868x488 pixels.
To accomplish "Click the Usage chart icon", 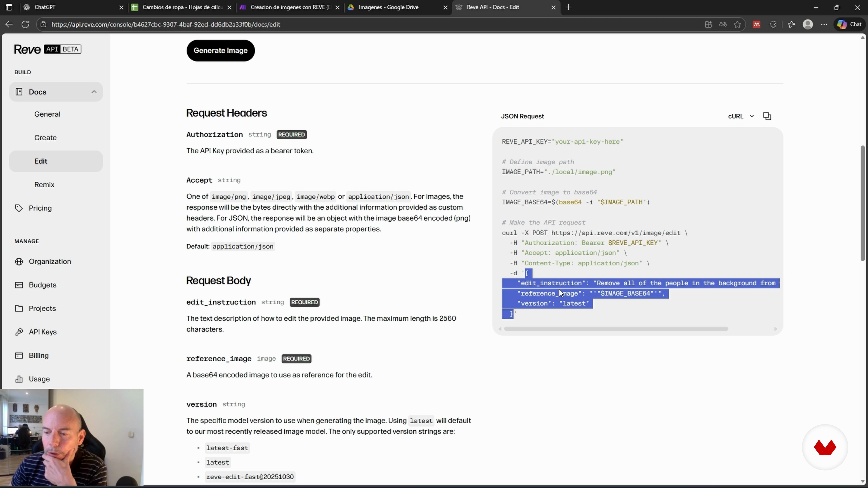I will [x=19, y=379].
